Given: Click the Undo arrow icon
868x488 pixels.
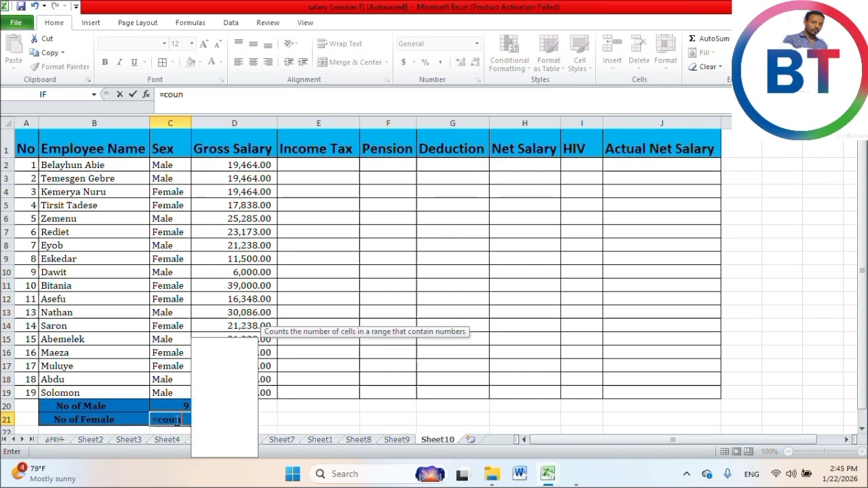Looking at the screenshot, I should pyautogui.click(x=35, y=6).
